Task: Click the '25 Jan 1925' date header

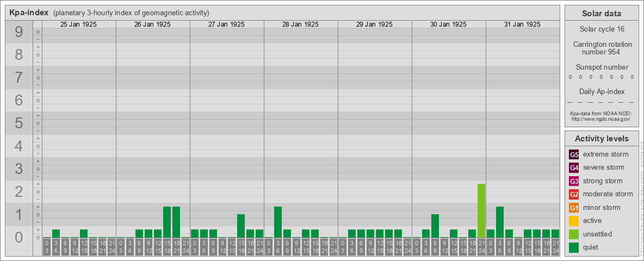Action: tap(79, 24)
